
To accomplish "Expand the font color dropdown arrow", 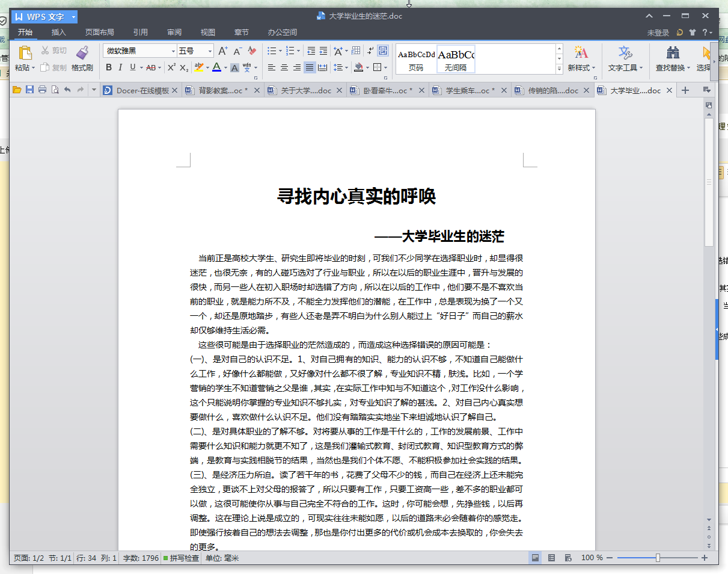I will coord(225,67).
